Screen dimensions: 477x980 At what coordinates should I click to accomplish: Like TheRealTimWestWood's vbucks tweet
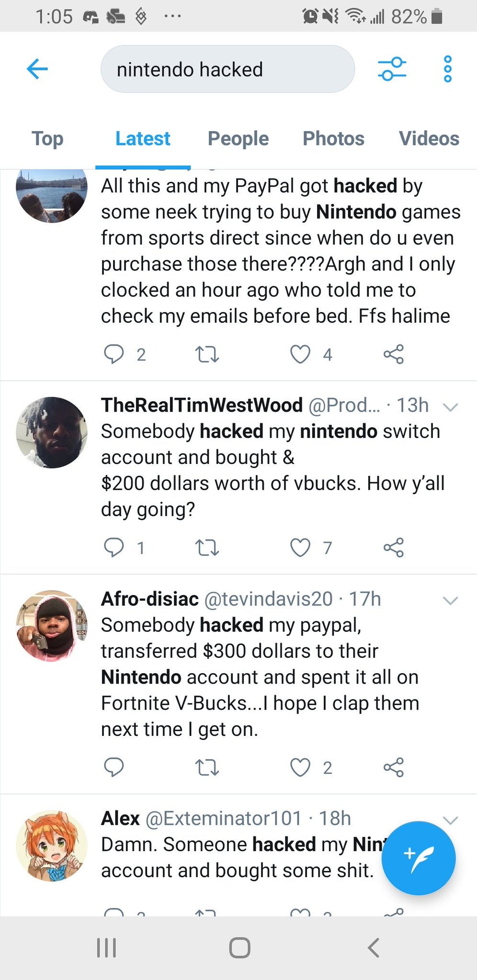click(x=300, y=548)
